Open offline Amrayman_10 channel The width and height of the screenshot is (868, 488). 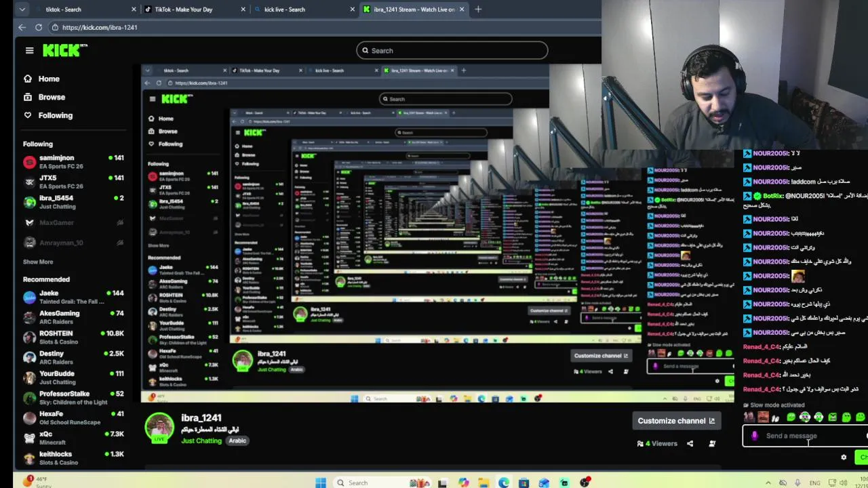[x=73, y=243]
